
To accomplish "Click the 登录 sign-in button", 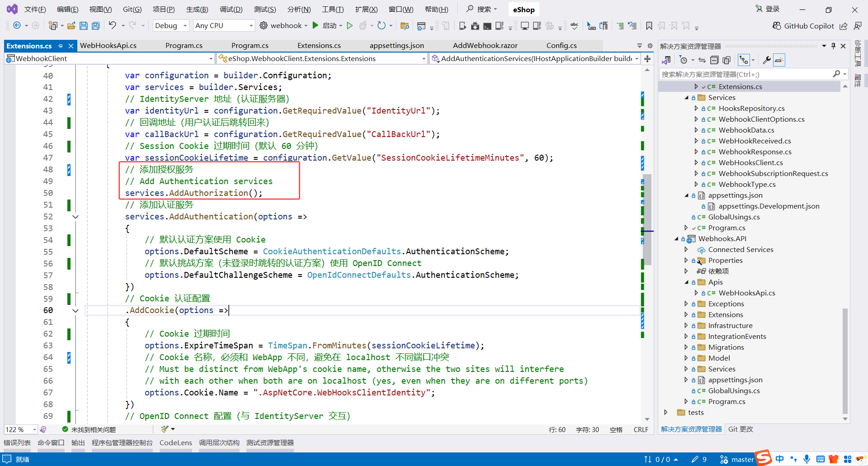I will [x=768, y=9].
